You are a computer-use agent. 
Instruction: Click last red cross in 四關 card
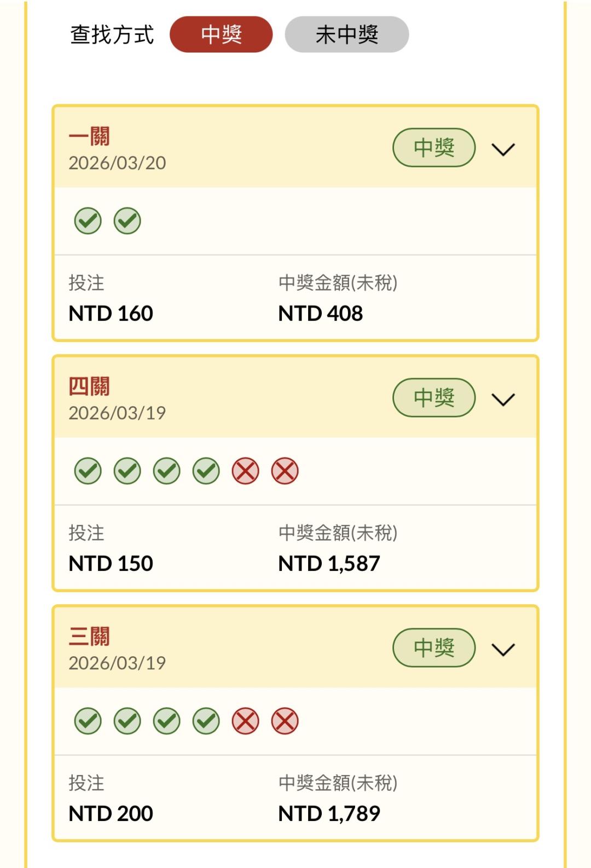pos(285,471)
